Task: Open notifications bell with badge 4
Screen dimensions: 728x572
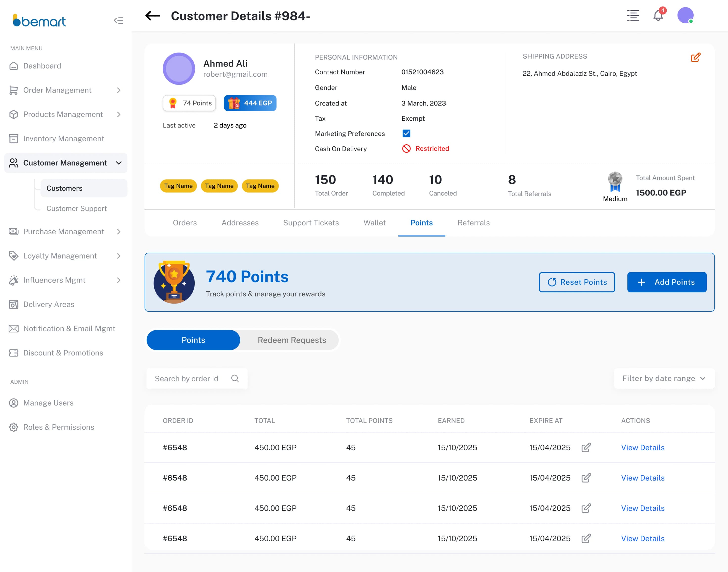Action: pyautogui.click(x=659, y=15)
